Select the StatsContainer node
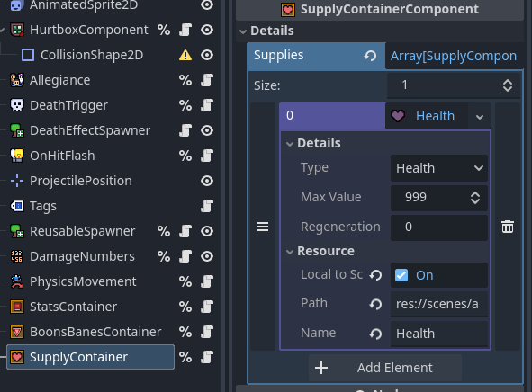 coord(73,307)
